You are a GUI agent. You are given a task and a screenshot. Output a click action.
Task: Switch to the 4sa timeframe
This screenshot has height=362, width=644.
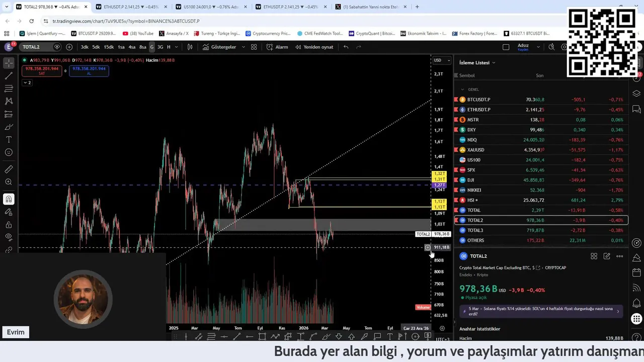click(x=132, y=47)
